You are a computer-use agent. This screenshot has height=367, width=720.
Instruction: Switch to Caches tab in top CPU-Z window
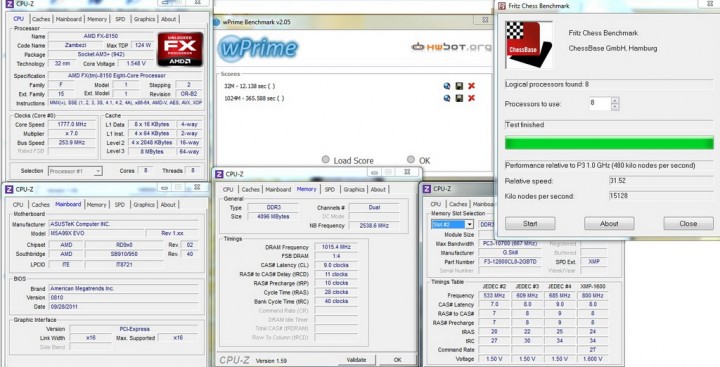[x=41, y=19]
